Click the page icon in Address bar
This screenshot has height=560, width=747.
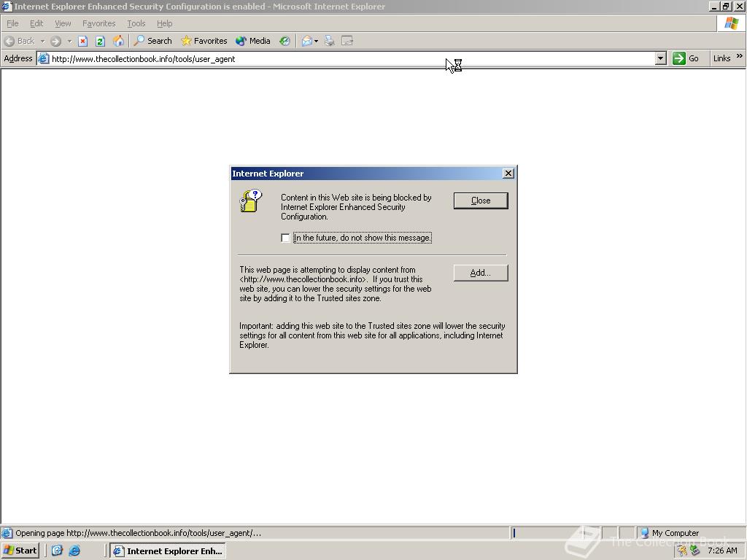pos(43,58)
